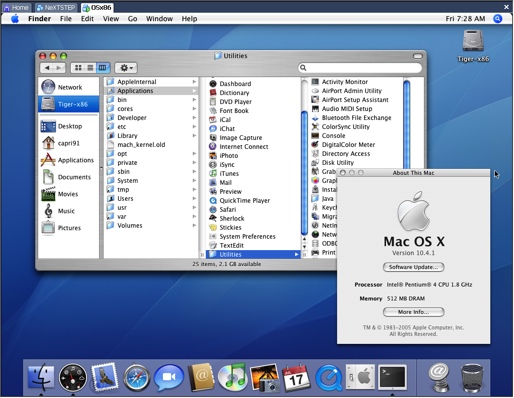Toggle Finder toolbar with pill button
The height and width of the screenshot is (398, 514).
tap(418, 56)
